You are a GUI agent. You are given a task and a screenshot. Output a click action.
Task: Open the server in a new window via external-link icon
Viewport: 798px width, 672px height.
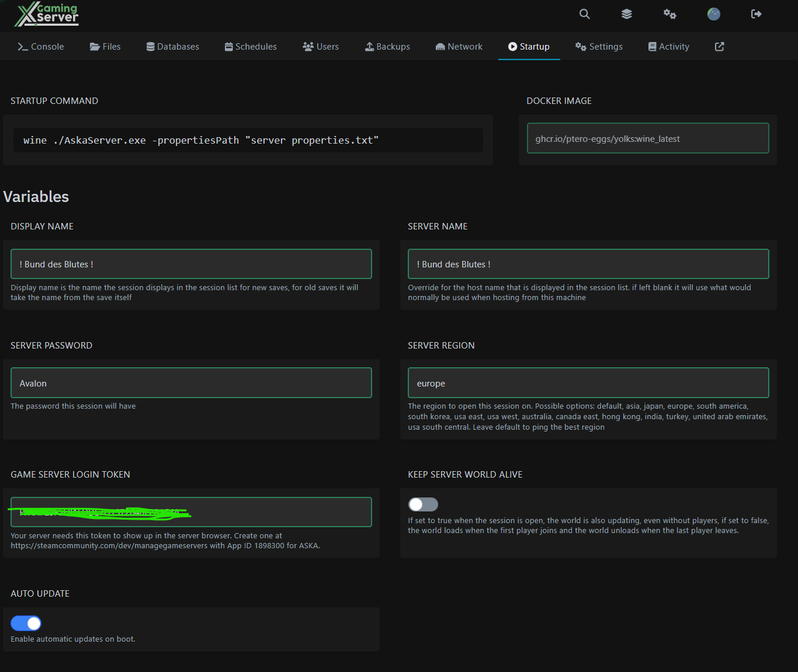719,46
